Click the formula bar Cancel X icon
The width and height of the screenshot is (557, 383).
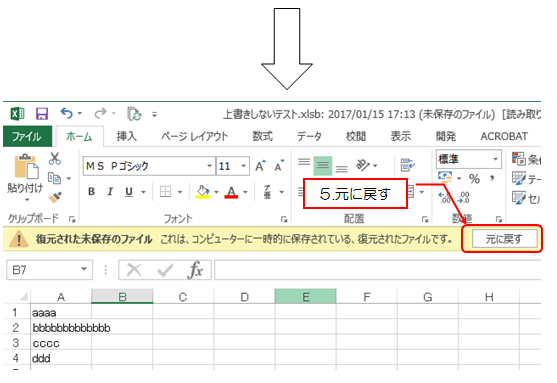(x=134, y=270)
